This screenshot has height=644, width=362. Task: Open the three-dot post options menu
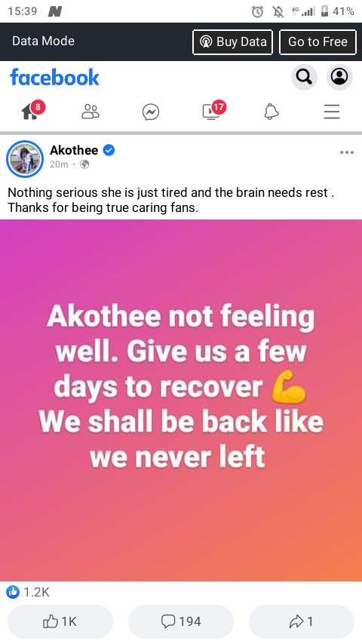pyautogui.click(x=347, y=153)
